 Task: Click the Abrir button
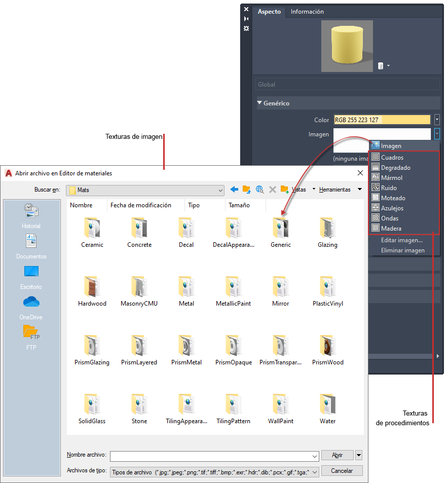338,455
